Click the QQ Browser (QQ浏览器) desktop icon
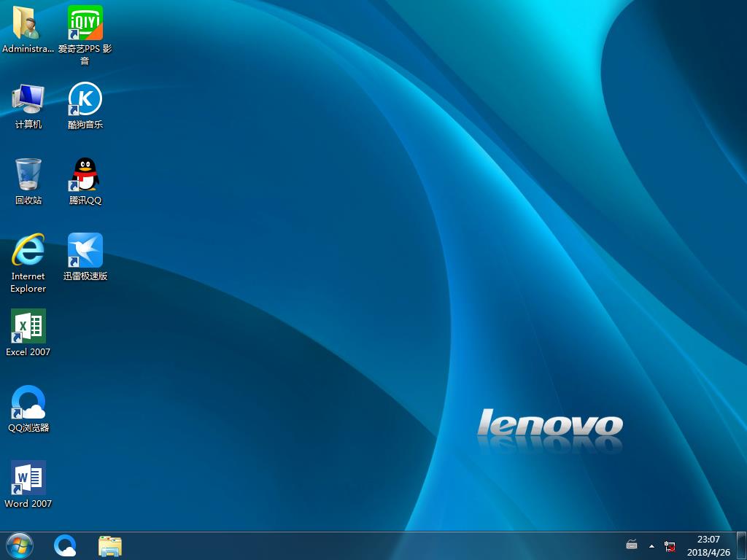This screenshot has height=560, width=747. [28, 402]
